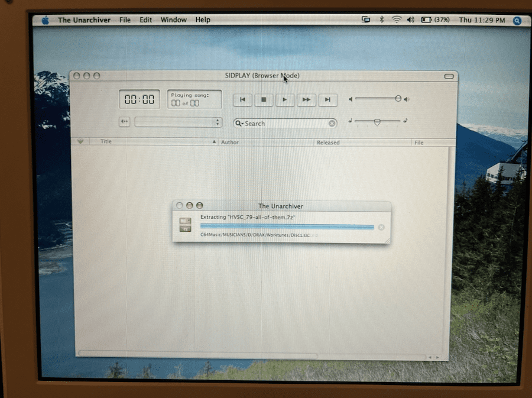Viewport: 532px width, 398px height.
Task: Click into the Search field
Action: pos(285,124)
